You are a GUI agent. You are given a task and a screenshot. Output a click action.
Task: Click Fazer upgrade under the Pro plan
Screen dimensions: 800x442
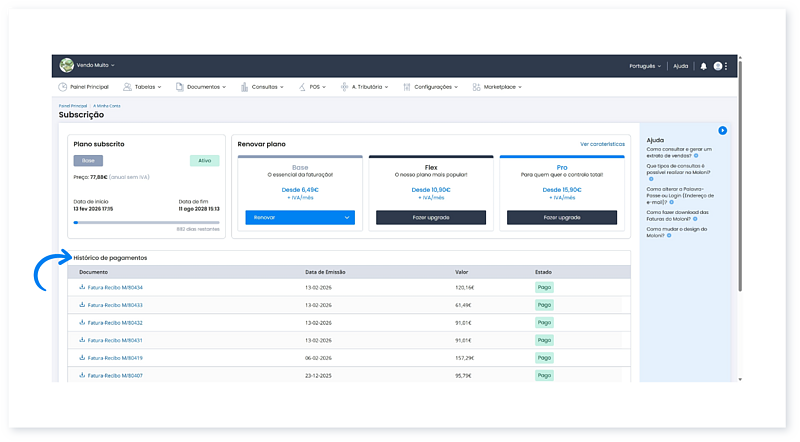[x=561, y=217]
